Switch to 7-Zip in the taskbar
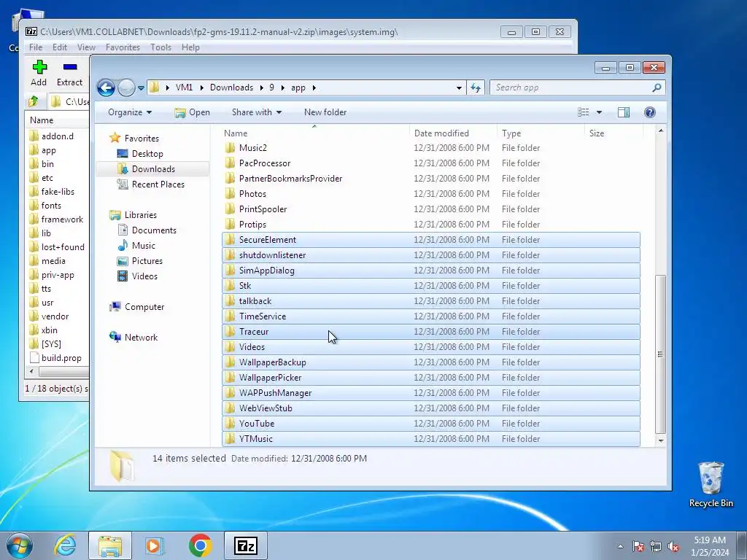 click(246, 545)
